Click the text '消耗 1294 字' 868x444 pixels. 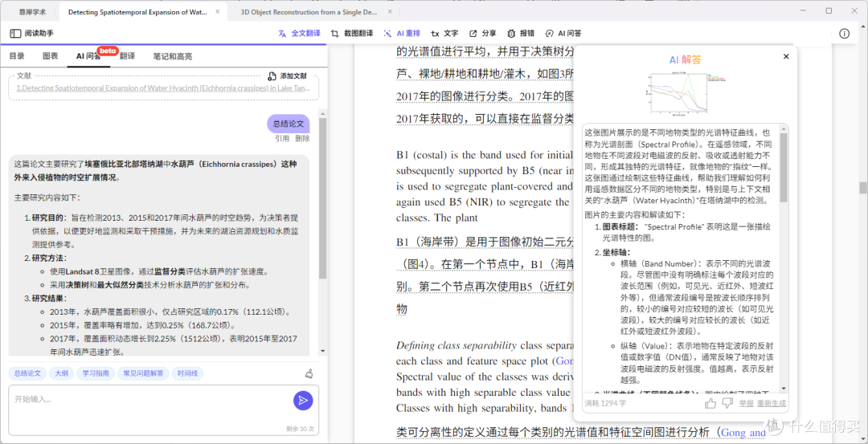point(605,403)
